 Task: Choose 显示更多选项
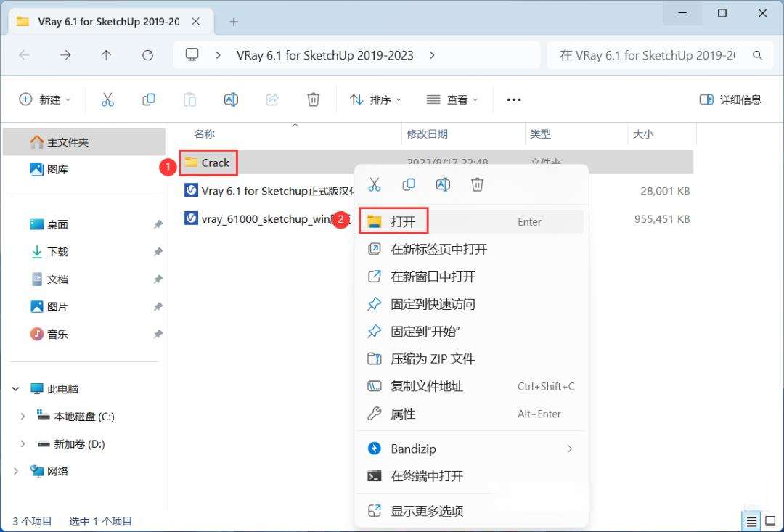click(x=471, y=511)
